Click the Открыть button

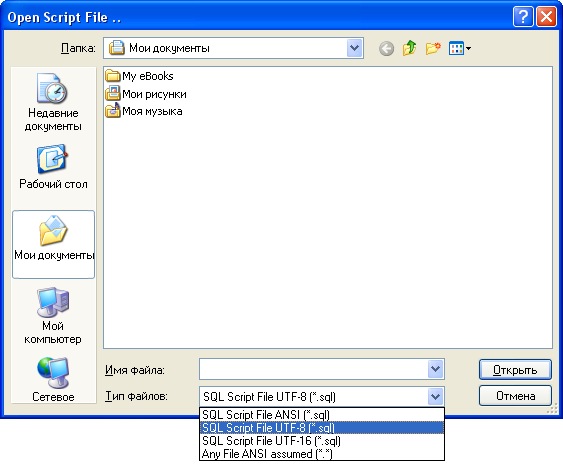[515, 369]
